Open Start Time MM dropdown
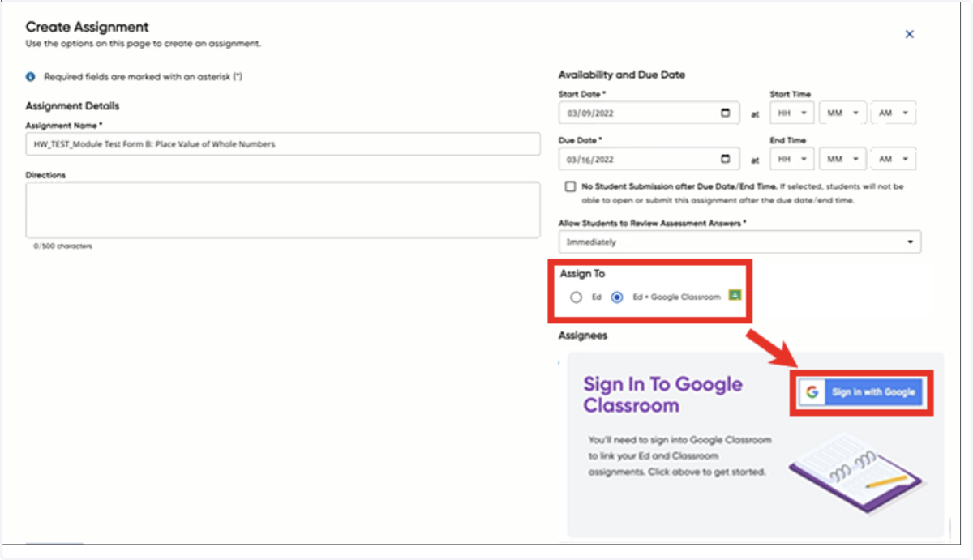The width and height of the screenshot is (973, 560). (x=842, y=113)
